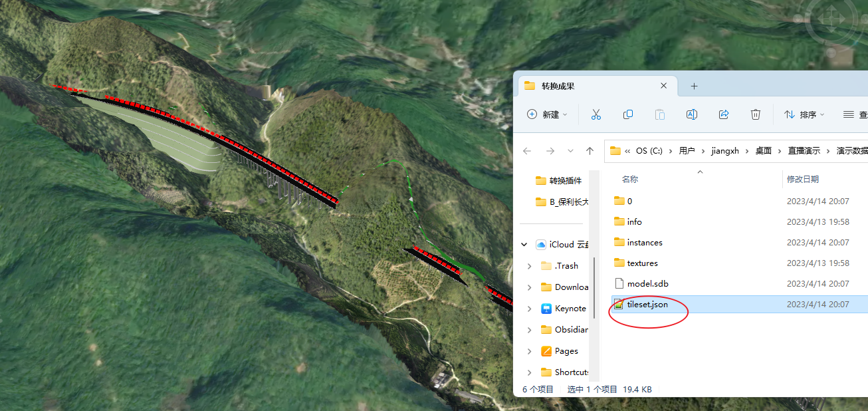Screen dimensions: 868x411
Task: Click 桌面 in the address breadcrumb
Action: point(763,151)
